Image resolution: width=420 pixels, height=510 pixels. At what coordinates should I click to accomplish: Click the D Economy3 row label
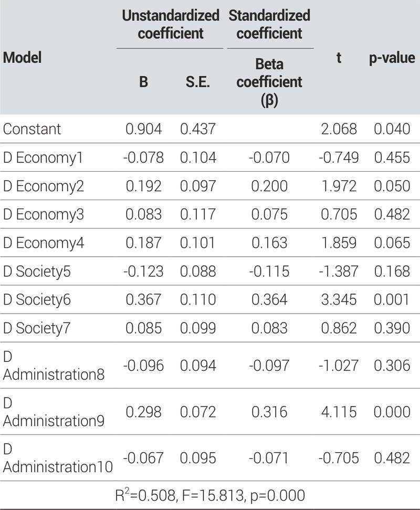43,214
